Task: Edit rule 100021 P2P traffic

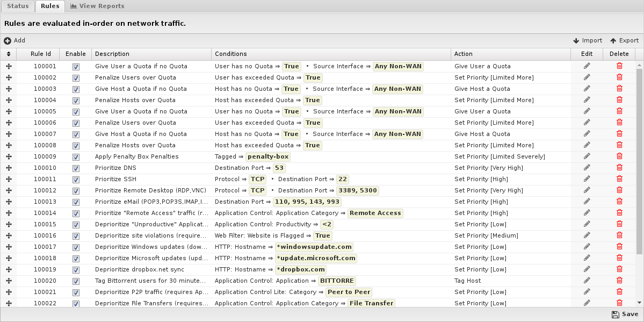Action: point(587,292)
